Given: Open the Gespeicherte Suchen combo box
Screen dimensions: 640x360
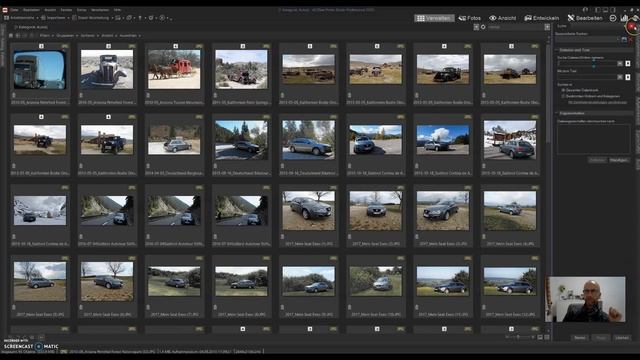Looking at the screenshot, I should click(587, 40).
